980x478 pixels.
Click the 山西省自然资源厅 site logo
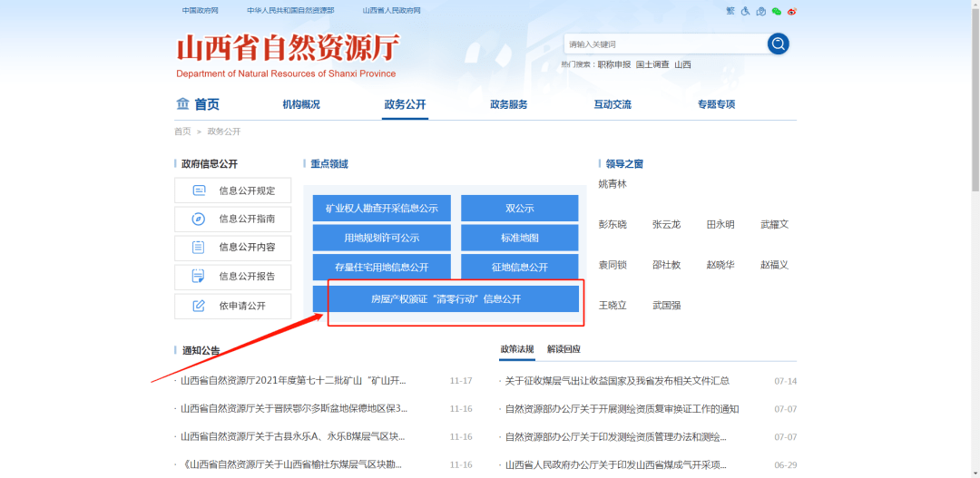click(x=287, y=55)
